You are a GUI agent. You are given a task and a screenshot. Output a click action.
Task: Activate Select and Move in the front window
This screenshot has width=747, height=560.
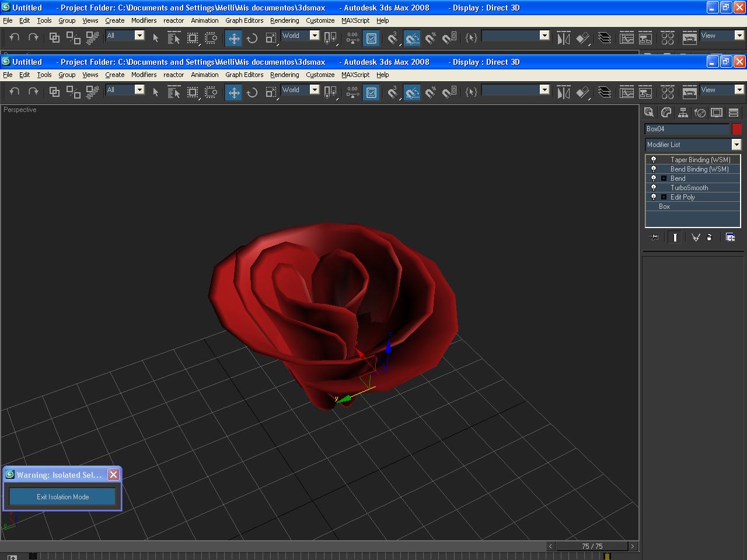233,92
